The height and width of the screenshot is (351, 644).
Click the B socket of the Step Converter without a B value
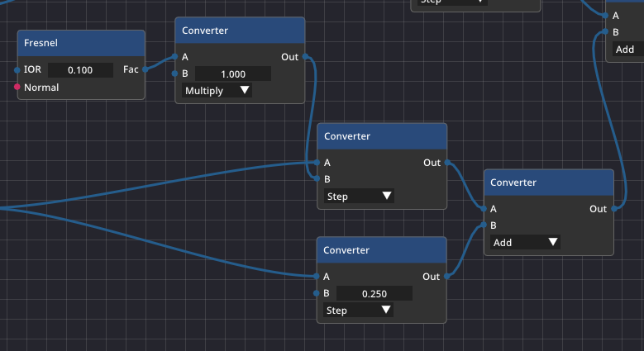317,178
